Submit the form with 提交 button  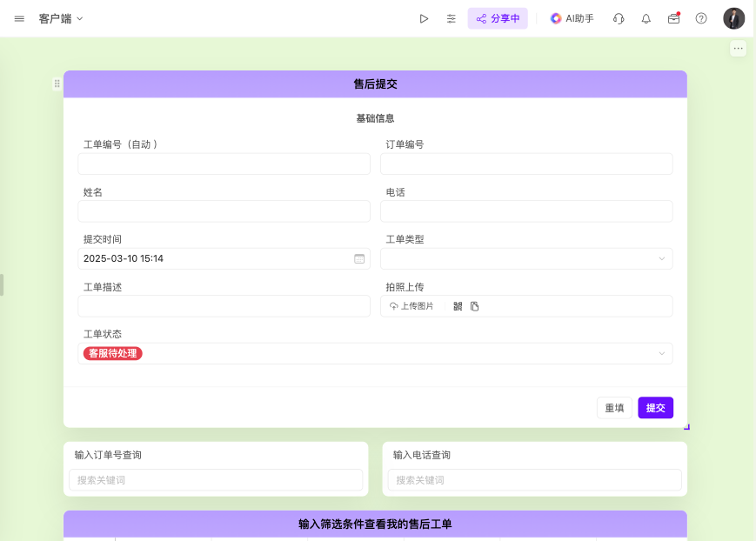tap(655, 407)
